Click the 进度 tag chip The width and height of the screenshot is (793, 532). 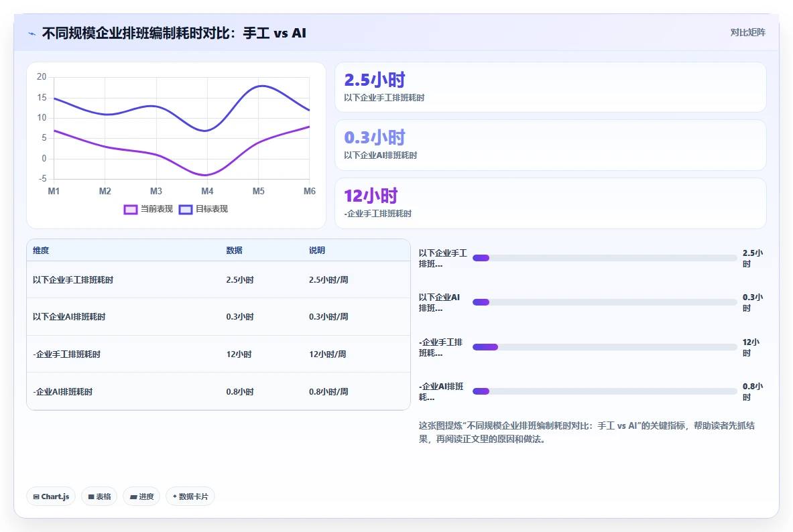tap(141, 496)
